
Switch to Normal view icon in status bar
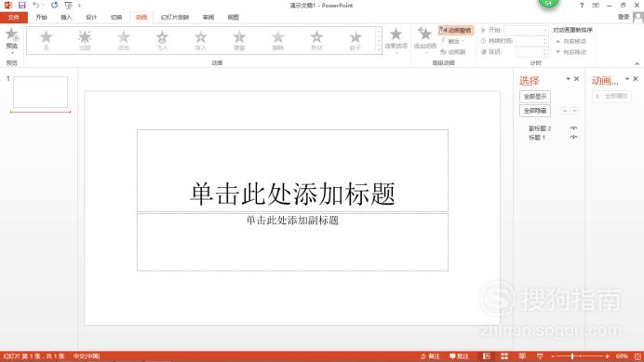click(487, 356)
